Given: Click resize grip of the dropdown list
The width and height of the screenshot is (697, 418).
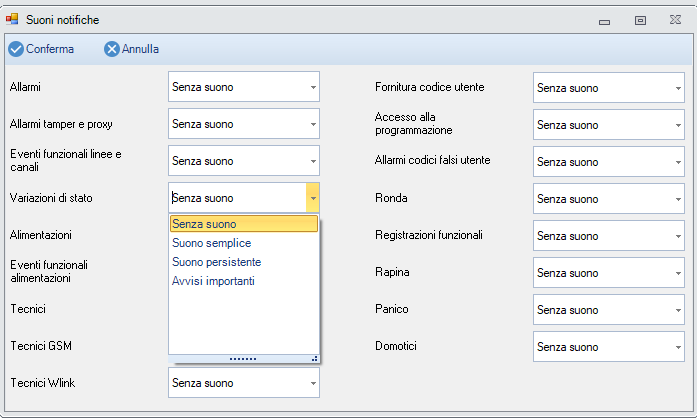Looking at the screenshot, I should [x=314, y=358].
